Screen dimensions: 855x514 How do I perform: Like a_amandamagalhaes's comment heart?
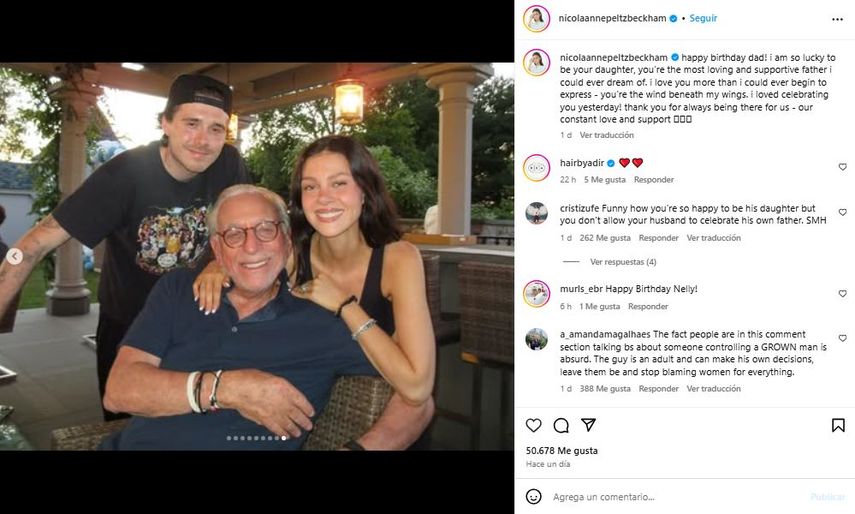[x=842, y=338]
